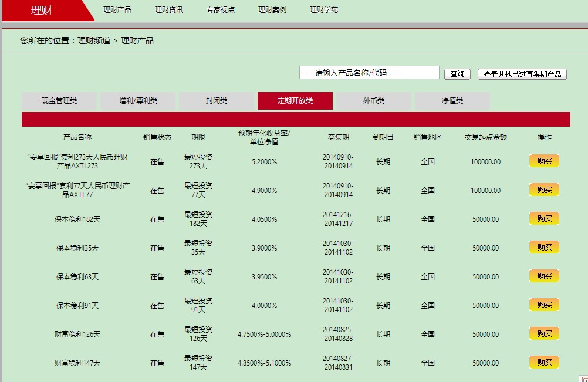This screenshot has height=382, width=588.
Task: Click 购买 for 财富稳利126天
Action: (544, 334)
